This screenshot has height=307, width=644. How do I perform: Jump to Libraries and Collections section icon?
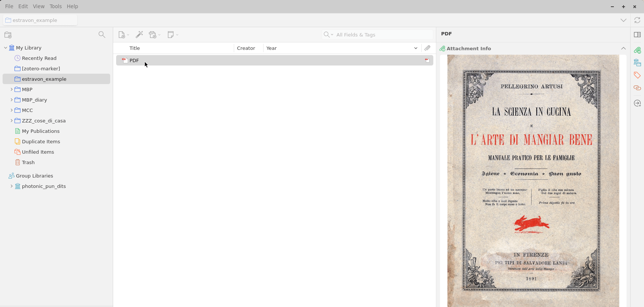click(x=637, y=63)
